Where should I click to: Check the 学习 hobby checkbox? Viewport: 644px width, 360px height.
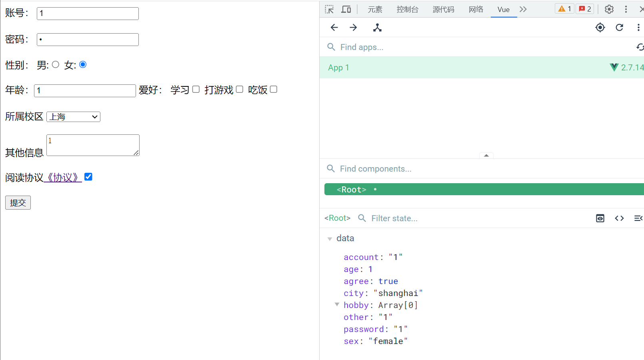point(196,89)
